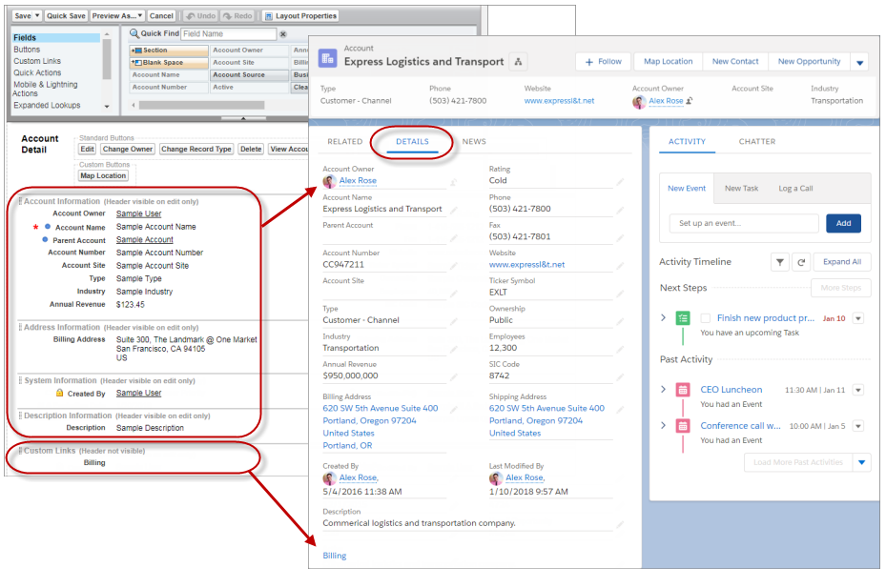Open the header actions dropdown beside New Opportunity
The image size is (886, 588).
[x=859, y=62]
